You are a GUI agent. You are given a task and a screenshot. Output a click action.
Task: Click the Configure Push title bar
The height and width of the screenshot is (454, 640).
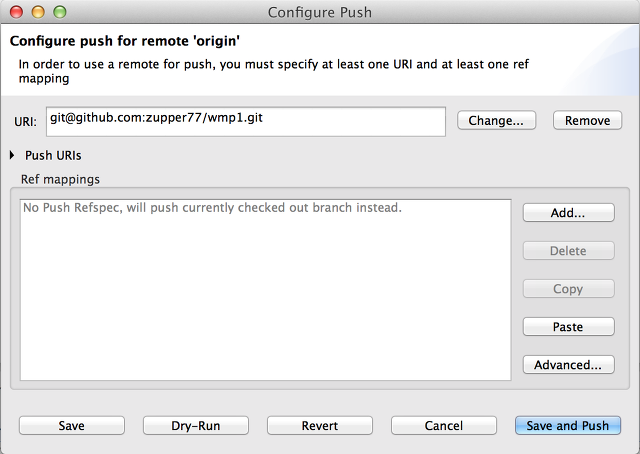[x=320, y=12]
